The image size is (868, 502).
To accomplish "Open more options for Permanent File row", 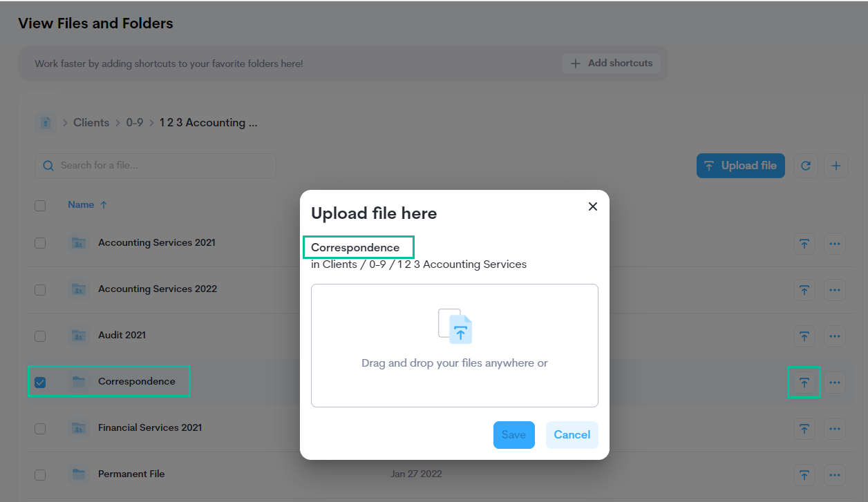I will coord(835,475).
